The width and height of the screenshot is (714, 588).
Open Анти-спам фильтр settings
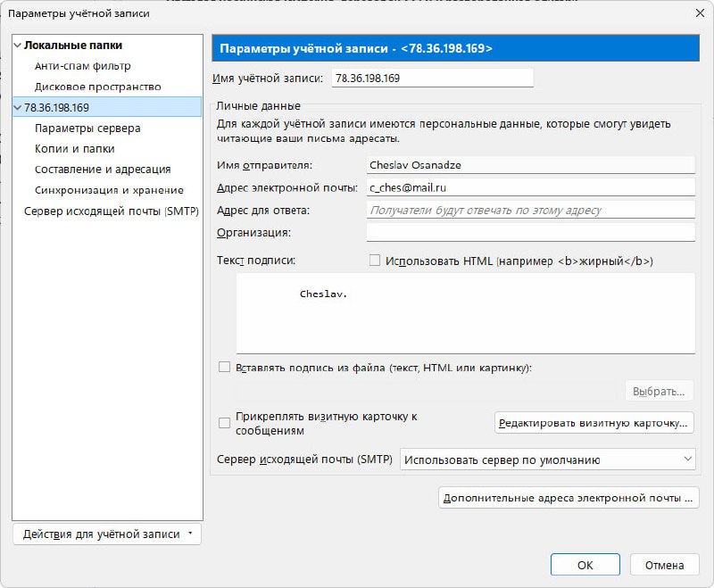click(82, 66)
